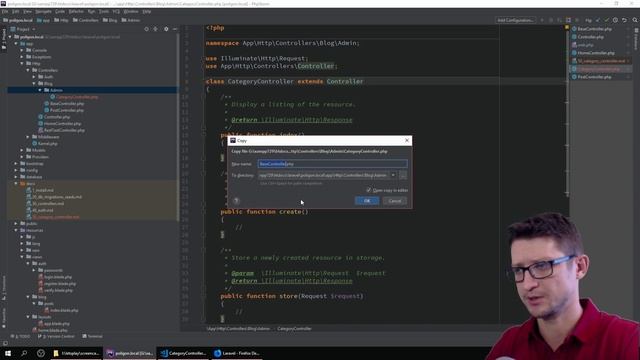
Task: Click the highlighted coverage toolbar icon
Action: [569, 20]
